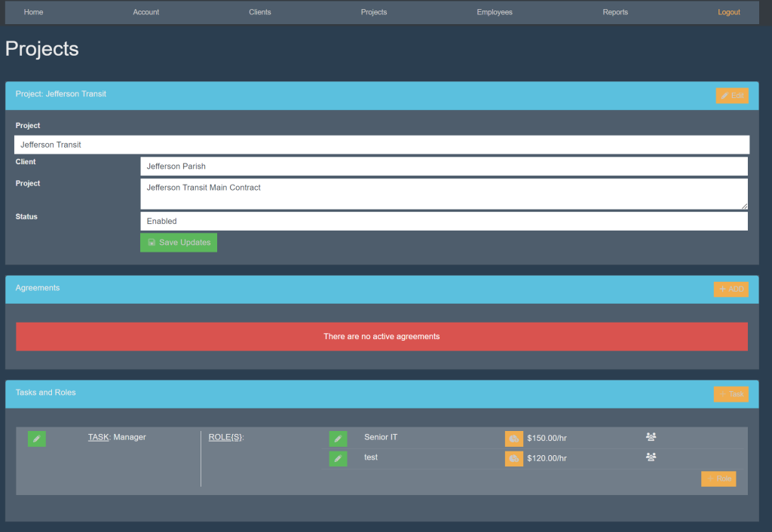Open the Reports menu item
772x532 pixels.
tap(615, 12)
